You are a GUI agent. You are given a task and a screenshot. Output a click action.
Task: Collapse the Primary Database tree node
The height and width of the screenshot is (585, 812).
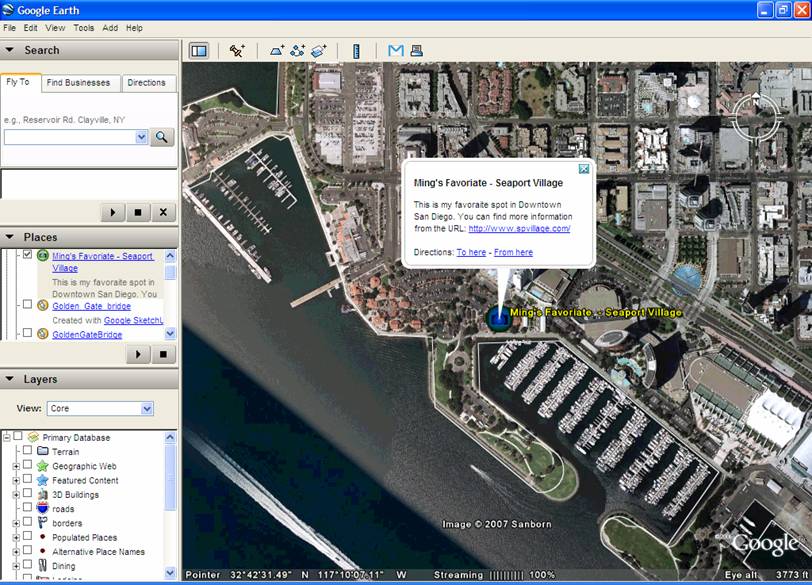click(x=7, y=437)
